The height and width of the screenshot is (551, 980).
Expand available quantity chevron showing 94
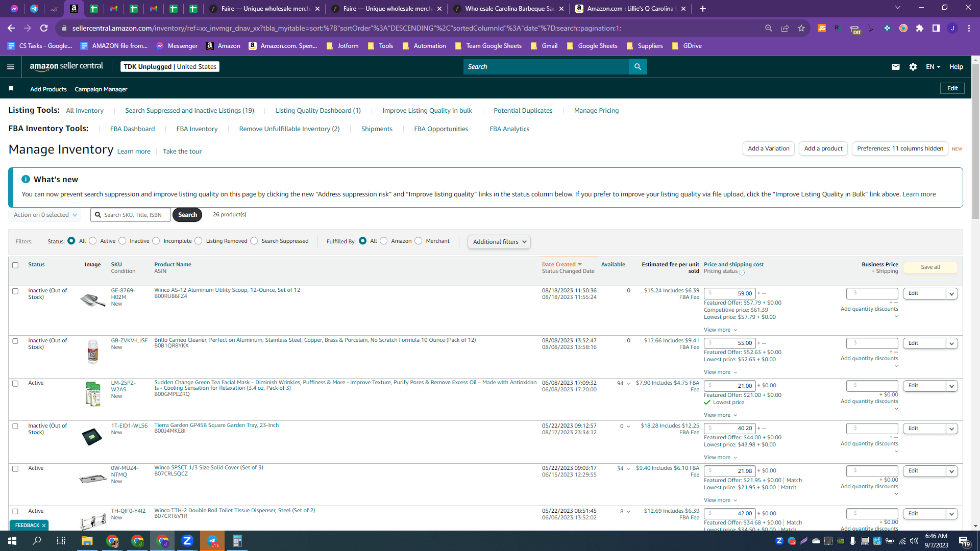click(628, 384)
